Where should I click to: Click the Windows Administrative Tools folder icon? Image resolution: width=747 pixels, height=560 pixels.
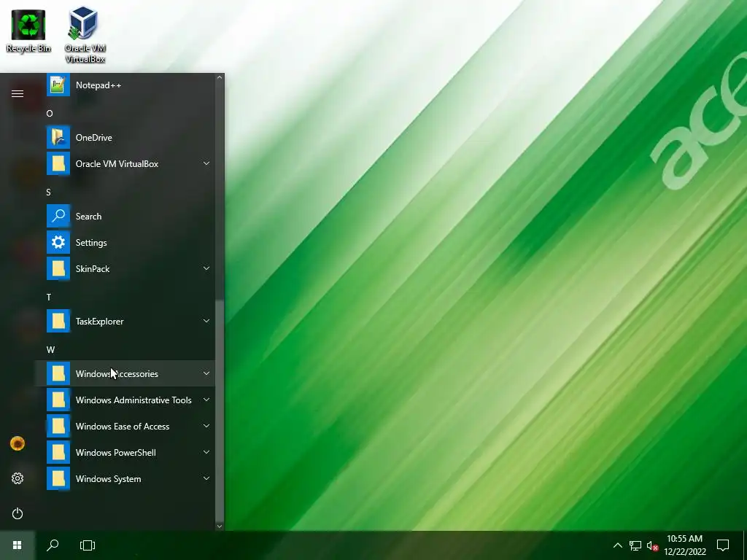coord(58,400)
